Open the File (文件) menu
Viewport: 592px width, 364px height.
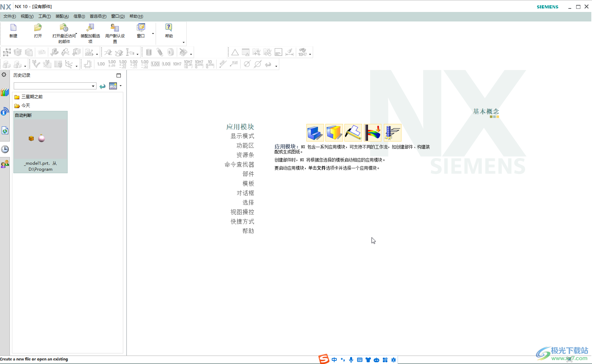pos(10,16)
